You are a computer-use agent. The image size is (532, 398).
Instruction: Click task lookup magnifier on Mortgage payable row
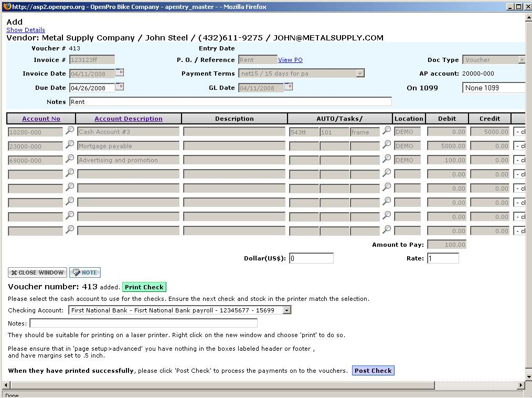[x=387, y=145]
